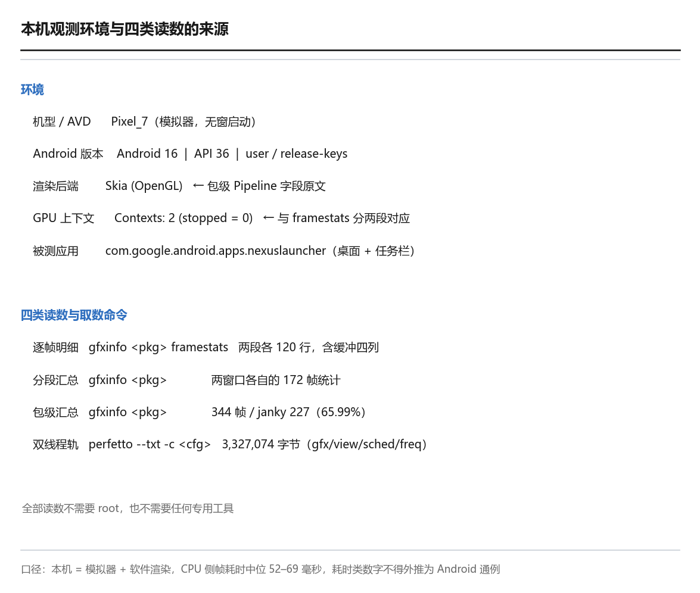Click the note 包级 Pipeline 字段原文
Screen dimensions: 700x593
(x=266, y=186)
